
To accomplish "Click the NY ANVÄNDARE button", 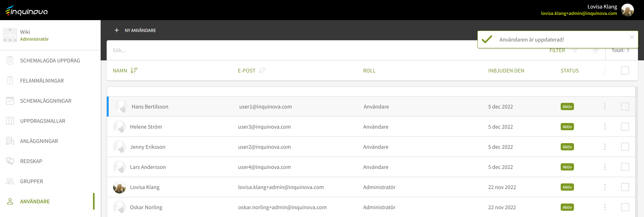I will 140,30.
